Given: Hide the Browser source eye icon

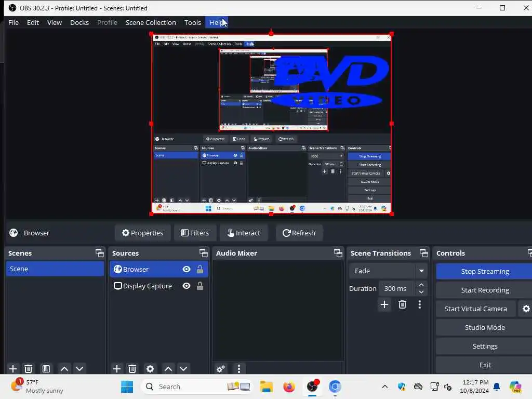Looking at the screenshot, I should click(x=187, y=270).
